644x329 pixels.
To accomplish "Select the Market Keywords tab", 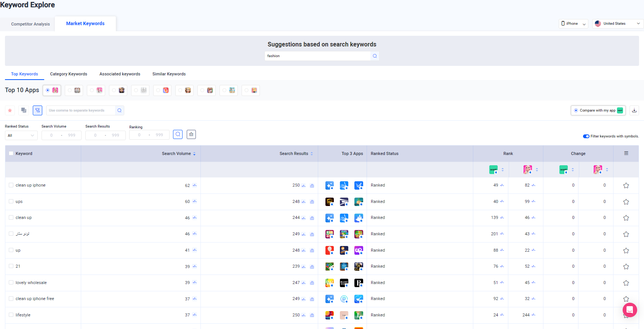I will [x=85, y=24].
